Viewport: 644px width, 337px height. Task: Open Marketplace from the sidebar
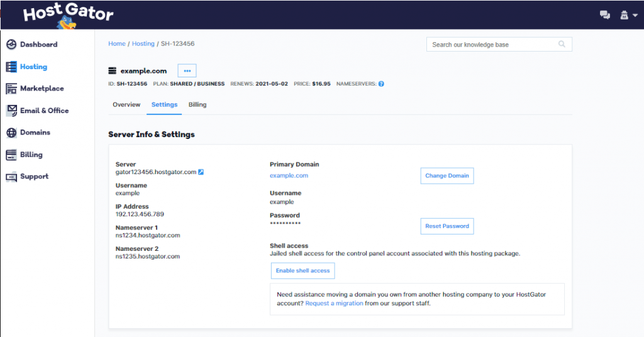(42, 88)
